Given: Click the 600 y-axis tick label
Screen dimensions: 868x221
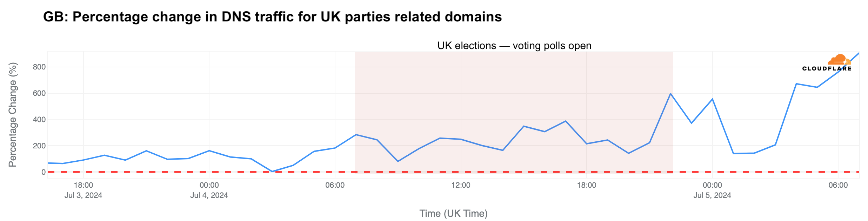Looking at the screenshot, I should coord(39,93).
